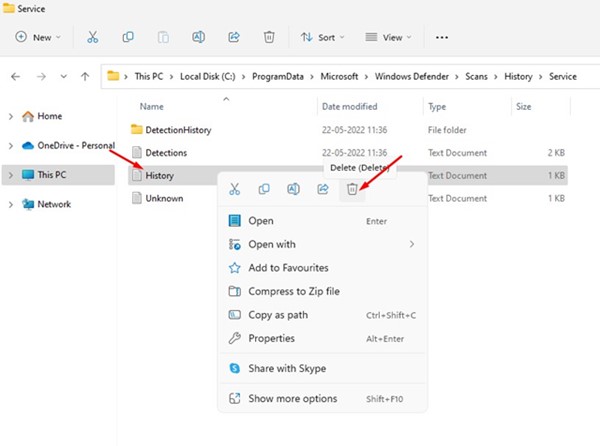Go back with the Back arrow
The width and height of the screenshot is (600, 446).
click(x=16, y=77)
